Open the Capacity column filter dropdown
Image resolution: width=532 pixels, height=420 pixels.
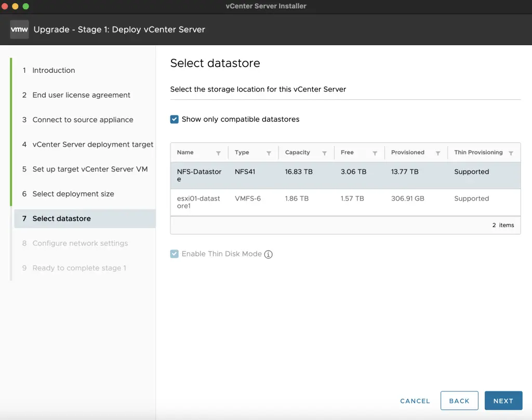pos(324,152)
